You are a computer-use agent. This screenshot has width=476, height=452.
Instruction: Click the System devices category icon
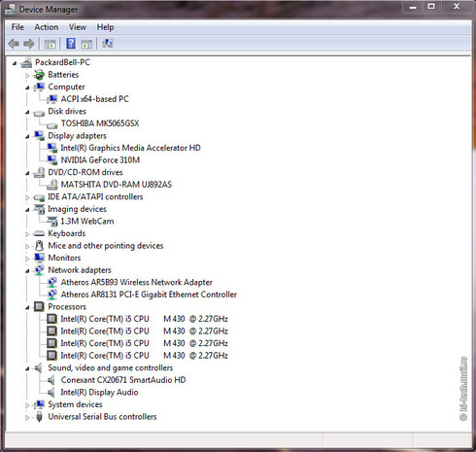[x=40, y=404]
